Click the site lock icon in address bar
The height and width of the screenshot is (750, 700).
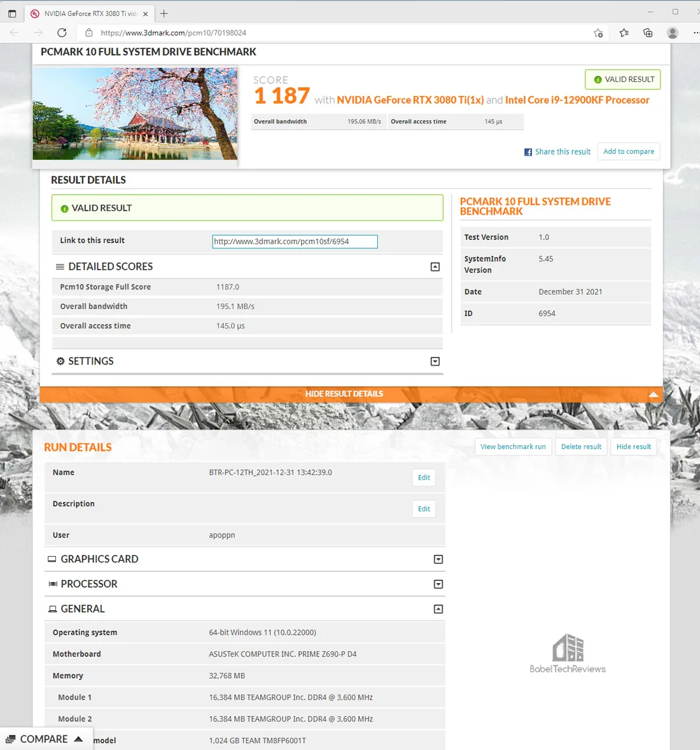tap(89, 32)
